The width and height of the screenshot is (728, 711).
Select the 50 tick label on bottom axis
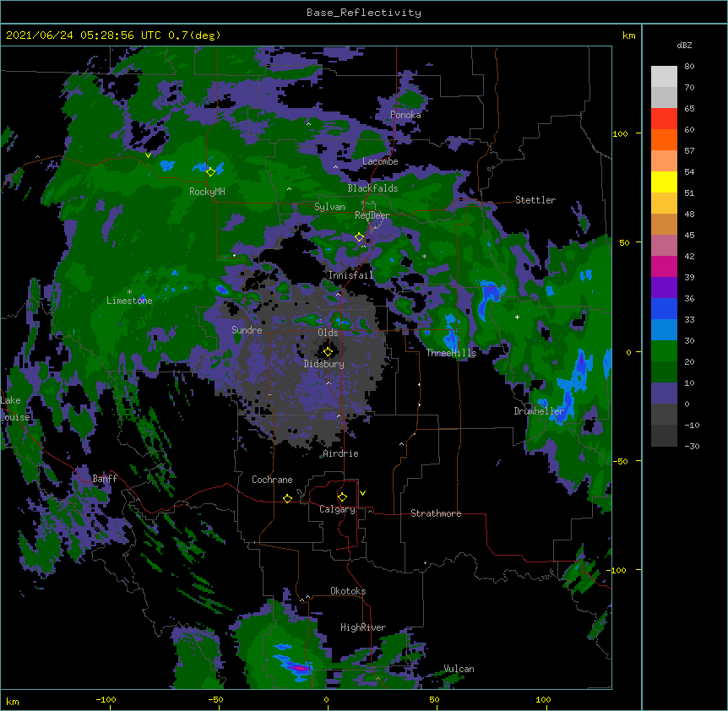coord(434,699)
